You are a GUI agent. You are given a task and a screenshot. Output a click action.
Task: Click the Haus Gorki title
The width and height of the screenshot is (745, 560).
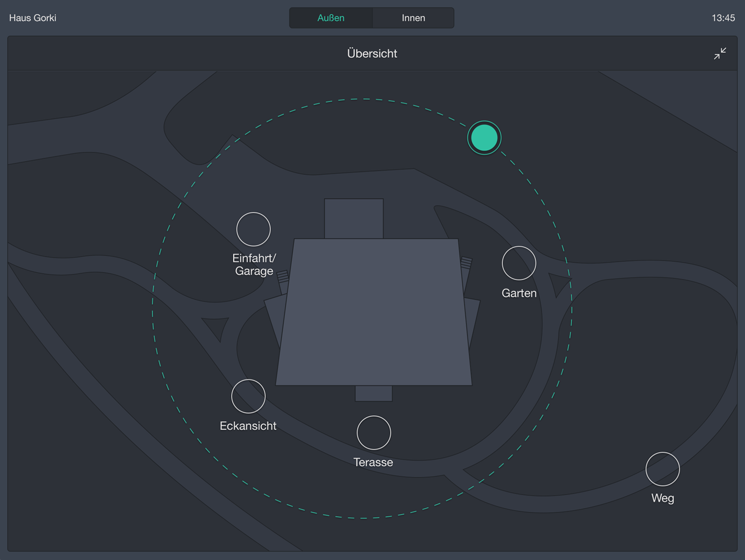coord(33,18)
